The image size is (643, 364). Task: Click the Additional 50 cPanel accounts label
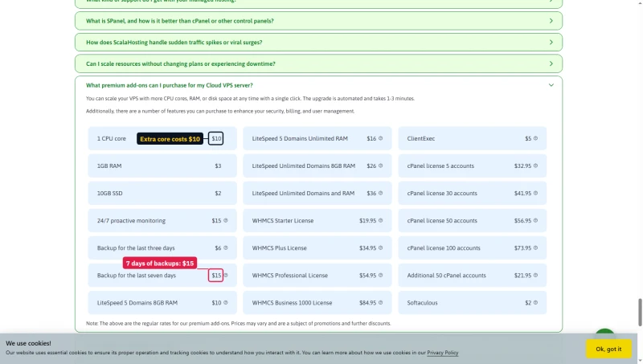pos(446,275)
